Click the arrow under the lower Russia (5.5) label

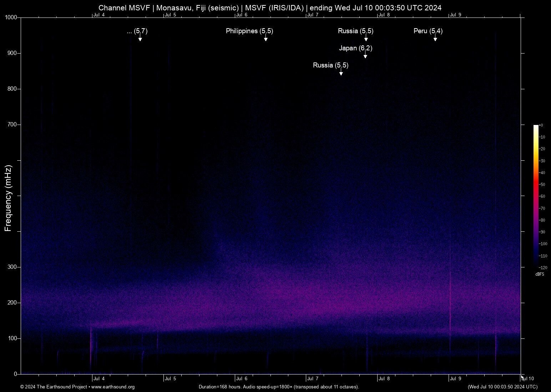click(341, 73)
